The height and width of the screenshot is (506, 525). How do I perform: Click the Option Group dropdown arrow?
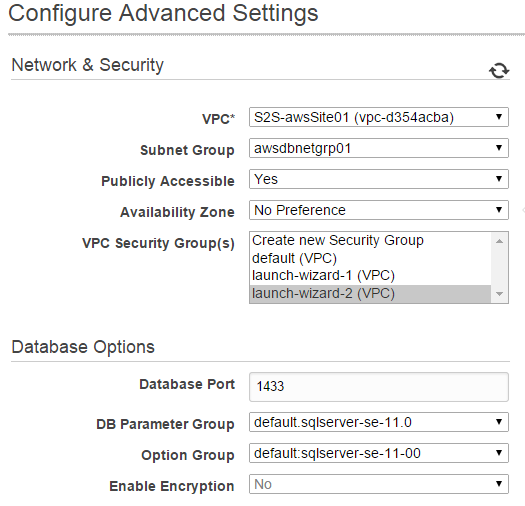point(499,453)
